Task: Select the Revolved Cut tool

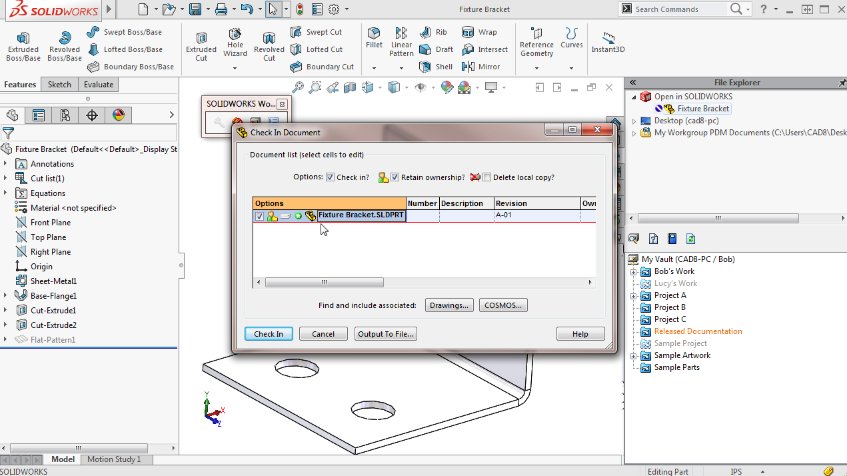Action: 269,46
